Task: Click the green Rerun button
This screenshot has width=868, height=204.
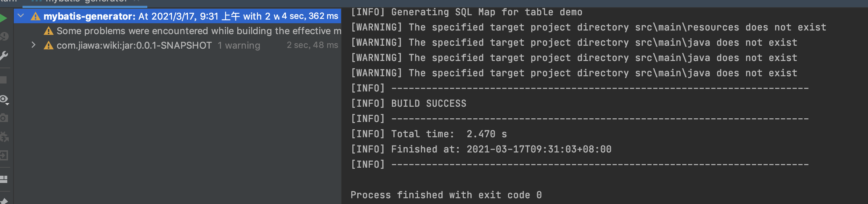Action: [x=3, y=18]
